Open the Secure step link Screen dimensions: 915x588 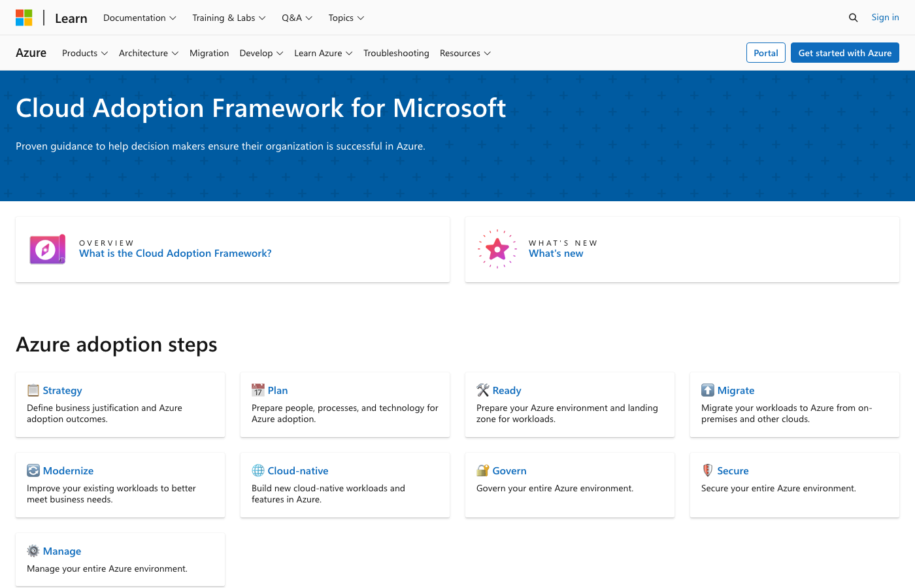pyautogui.click(x=733, y=471)
